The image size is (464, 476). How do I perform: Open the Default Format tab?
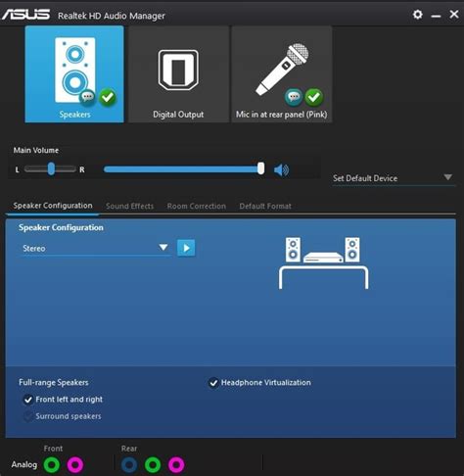click(265, 206)
